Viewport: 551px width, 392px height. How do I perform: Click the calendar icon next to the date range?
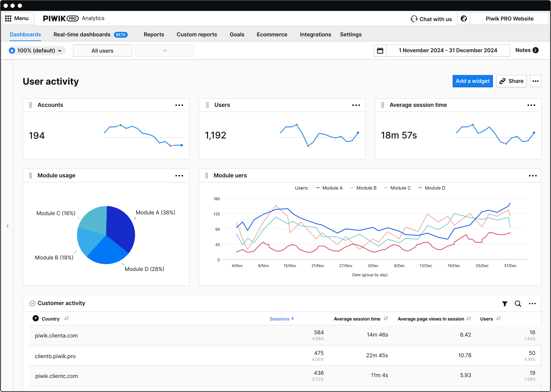(x=380, y=50)
